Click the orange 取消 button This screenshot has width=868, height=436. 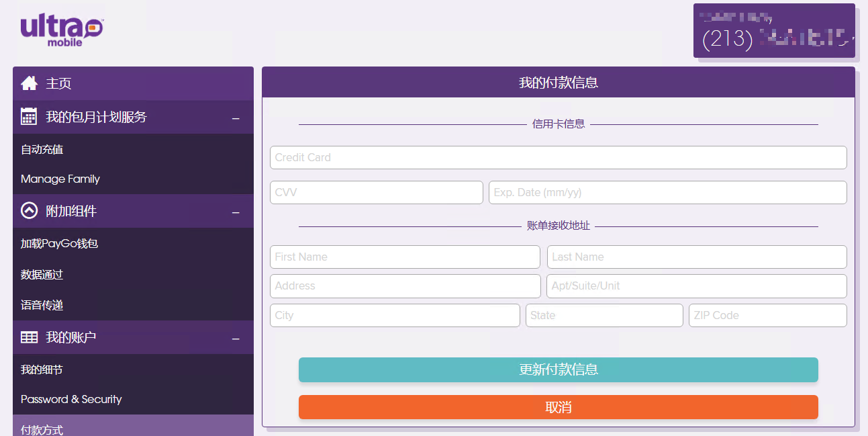click(x=558, y=407)
